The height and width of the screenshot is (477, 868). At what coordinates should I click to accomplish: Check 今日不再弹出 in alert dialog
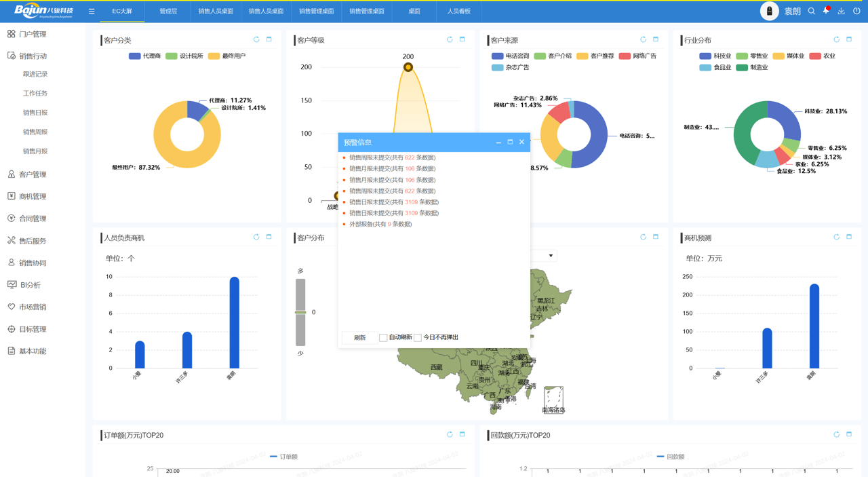tap(418, 337)
